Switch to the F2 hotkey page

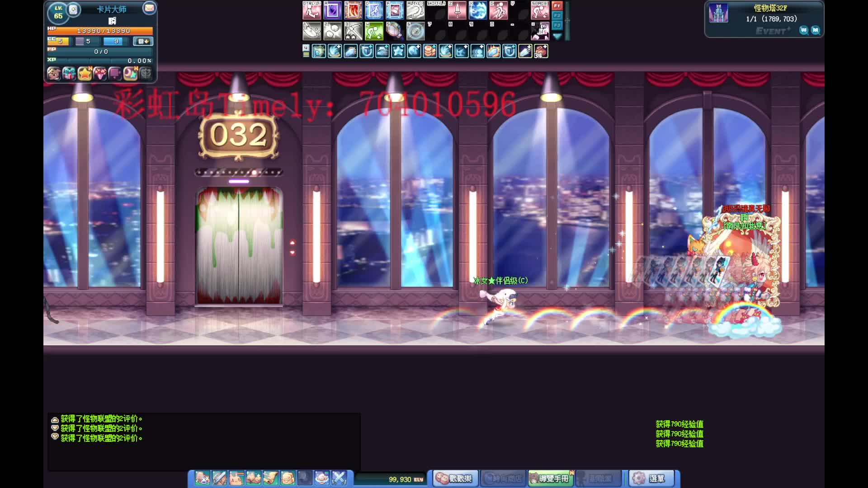click(557, 15)
